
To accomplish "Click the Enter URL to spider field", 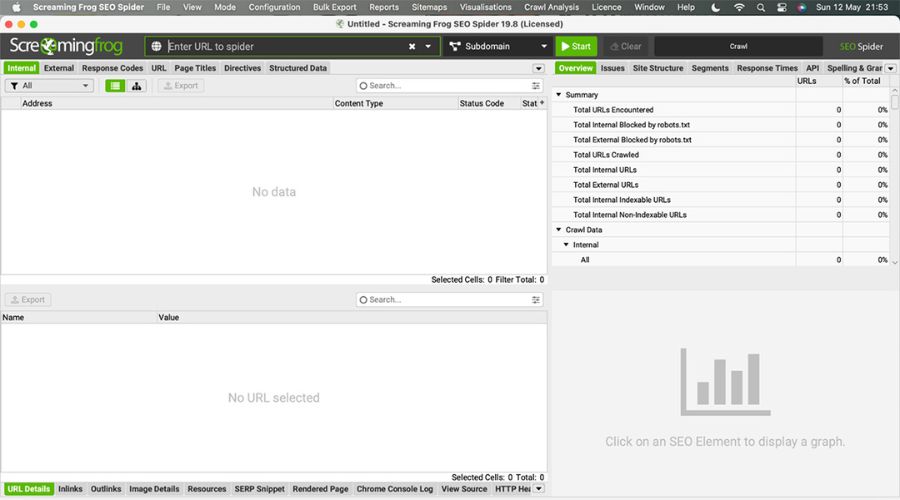I will coord(285,46).
